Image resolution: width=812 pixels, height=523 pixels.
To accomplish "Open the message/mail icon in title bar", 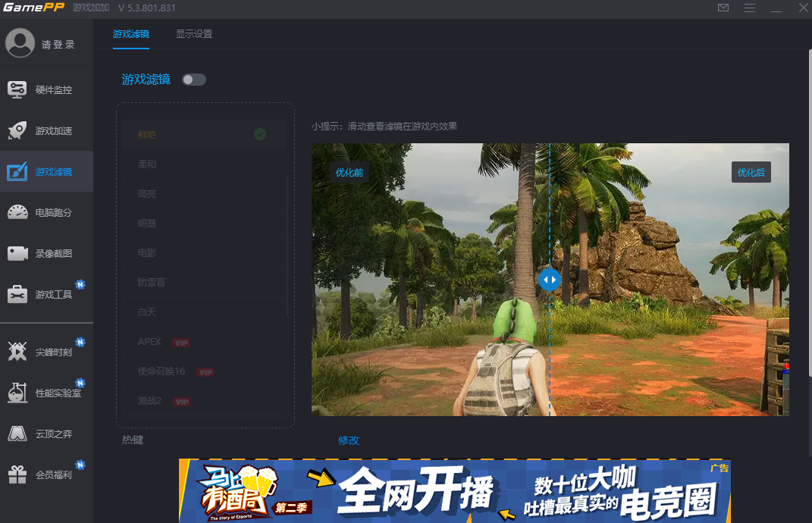I will 723,8.
